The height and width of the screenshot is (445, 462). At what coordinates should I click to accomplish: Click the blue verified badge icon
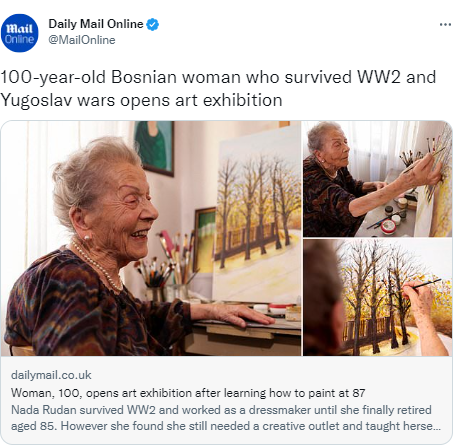click(x=153, y=25)
